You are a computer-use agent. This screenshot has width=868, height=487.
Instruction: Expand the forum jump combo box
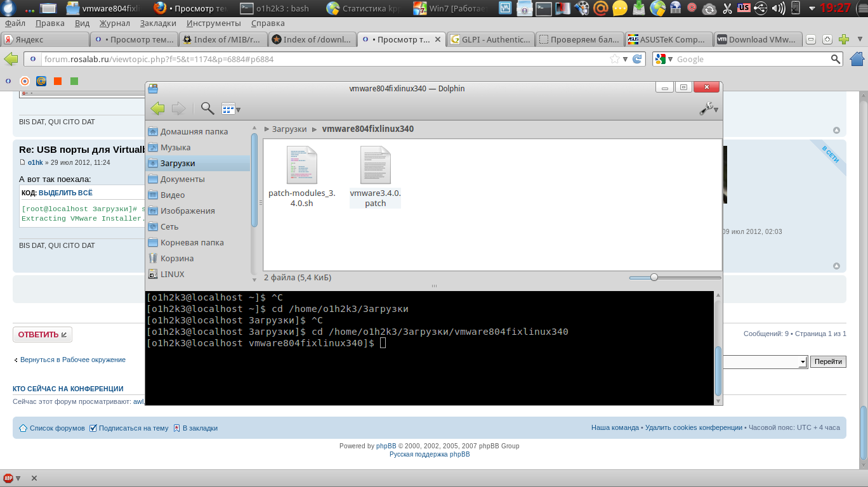click(802, 361)
